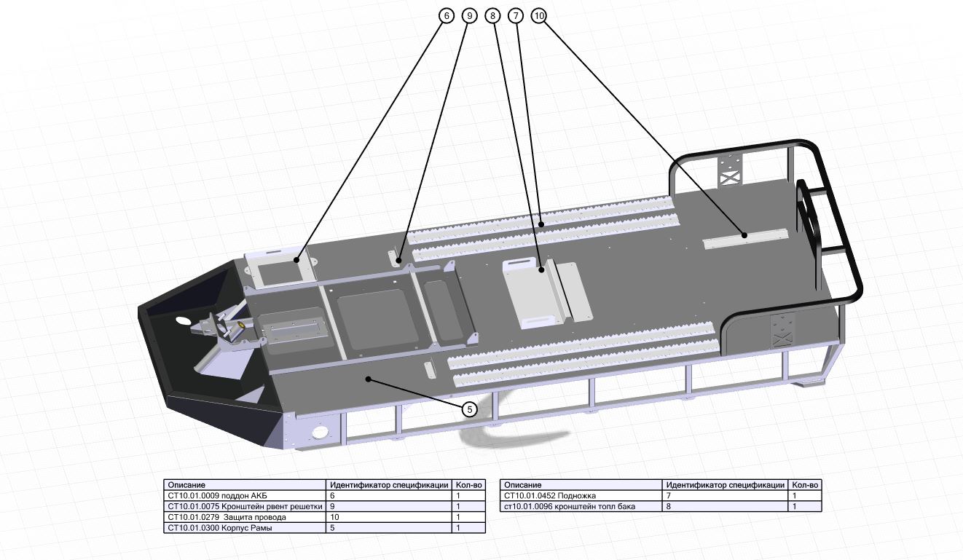The image size is (963, 560).
Task: Click the 'ст10.01.0096 кронштейн топл бака' cell
Action: (x=581, y=506)
